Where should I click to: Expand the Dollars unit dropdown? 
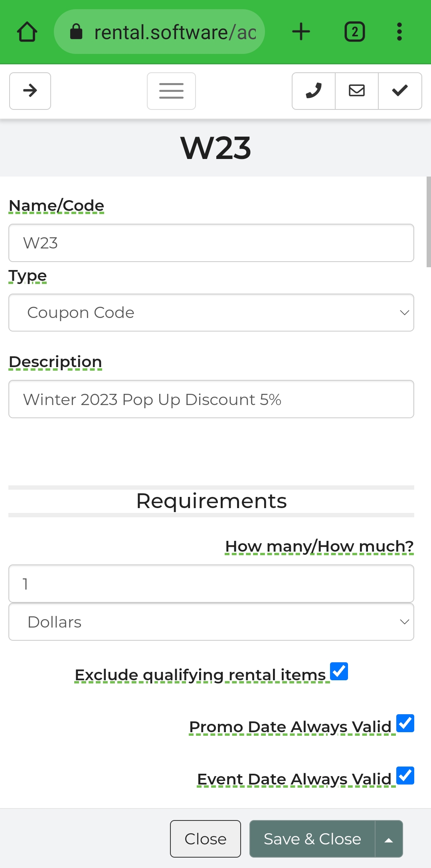click(211, 622)
